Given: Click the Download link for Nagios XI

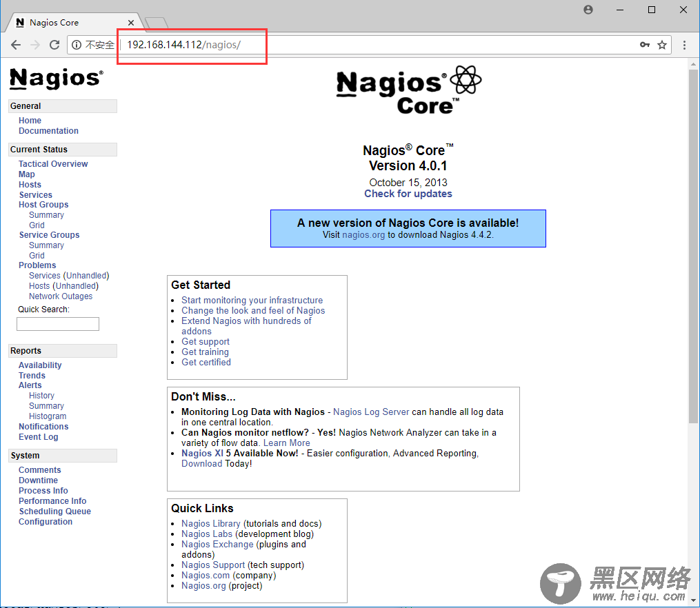Looking at the screenshot, I should point(202,463).
